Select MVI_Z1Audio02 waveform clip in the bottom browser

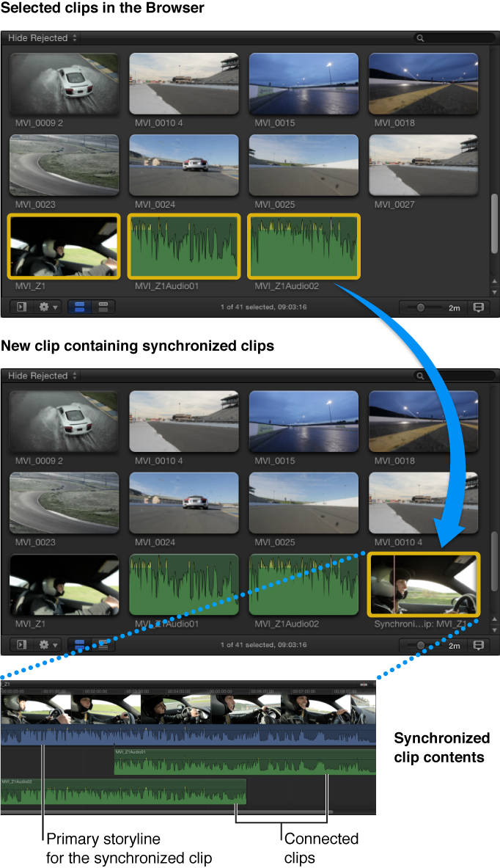pos(304,585)
